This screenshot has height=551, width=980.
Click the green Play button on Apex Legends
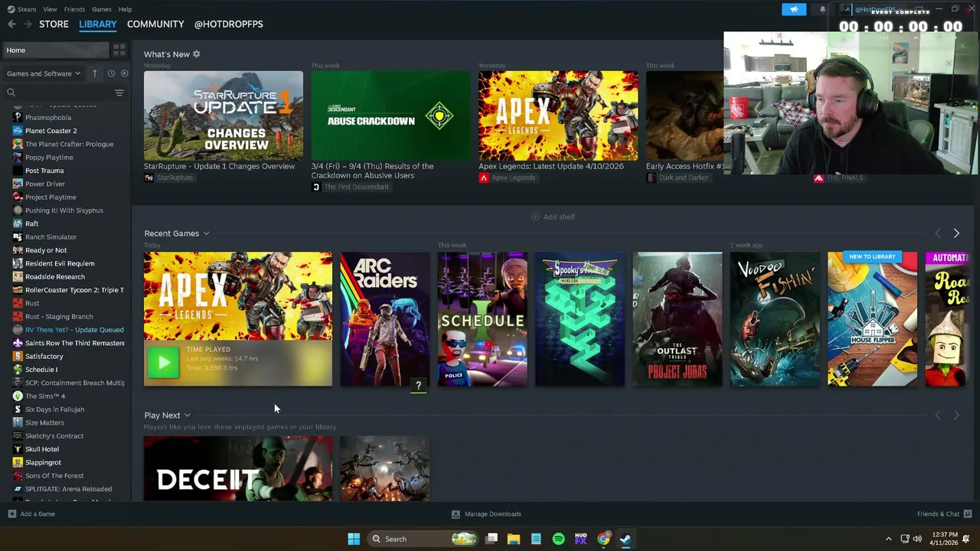(x=163, y=364)
